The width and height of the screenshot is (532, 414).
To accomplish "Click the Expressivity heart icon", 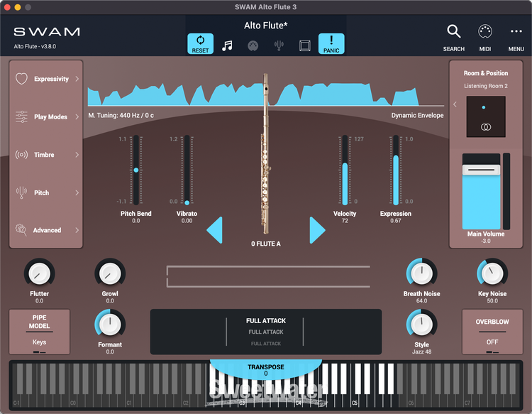I will point(21,79).
